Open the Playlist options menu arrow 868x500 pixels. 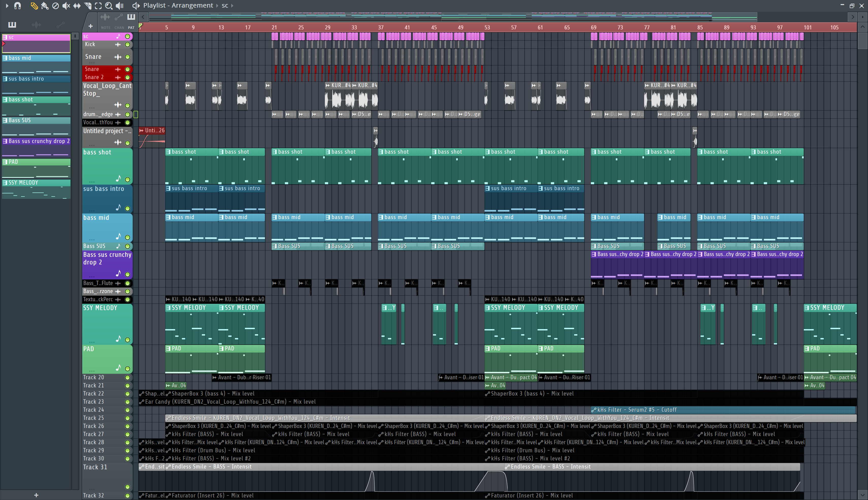tap(7, 6)
